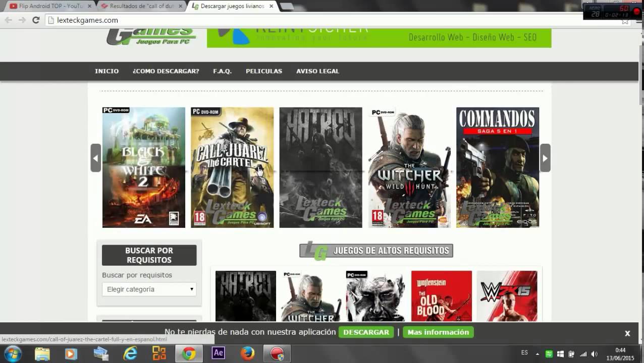The width and height of the screenshot is (644, 363).
Task: Open the Black & White 2 cover
Action: (144, 167)
